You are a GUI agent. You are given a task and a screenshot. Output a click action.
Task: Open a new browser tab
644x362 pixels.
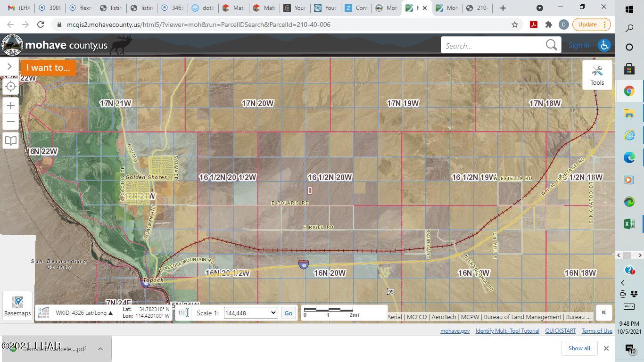click(503, 8)
